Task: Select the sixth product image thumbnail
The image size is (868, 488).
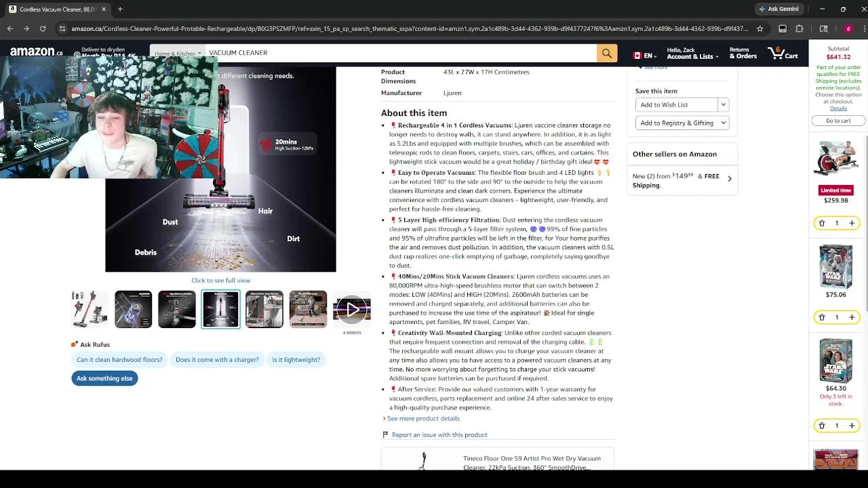Action: (308, 309)
